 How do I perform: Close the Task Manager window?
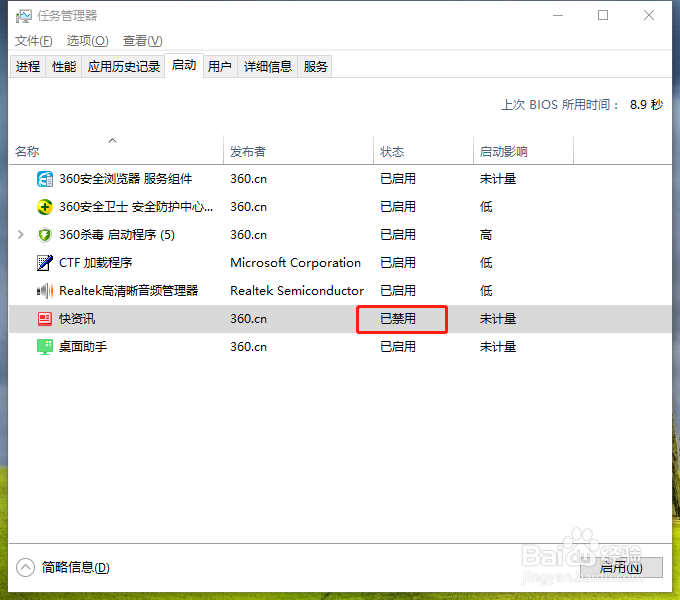(x=649, y=16)
